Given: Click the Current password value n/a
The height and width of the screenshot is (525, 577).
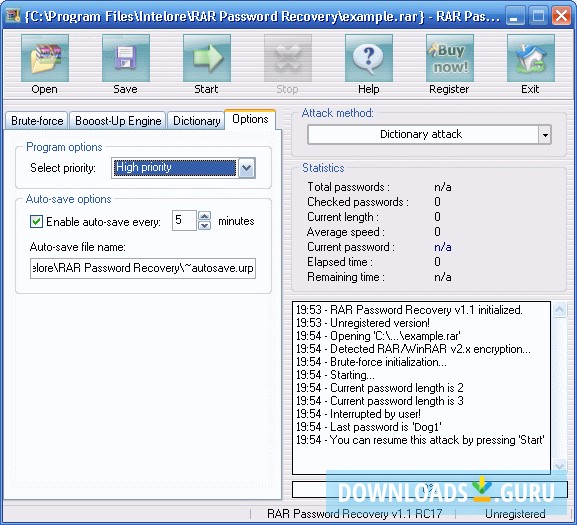Looking at the screenshot, I should pyautogui.click(x=443, y=247).
